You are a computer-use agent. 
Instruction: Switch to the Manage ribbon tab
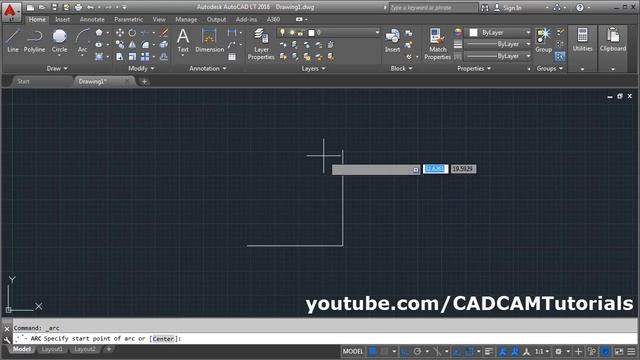tap(186, 19)
